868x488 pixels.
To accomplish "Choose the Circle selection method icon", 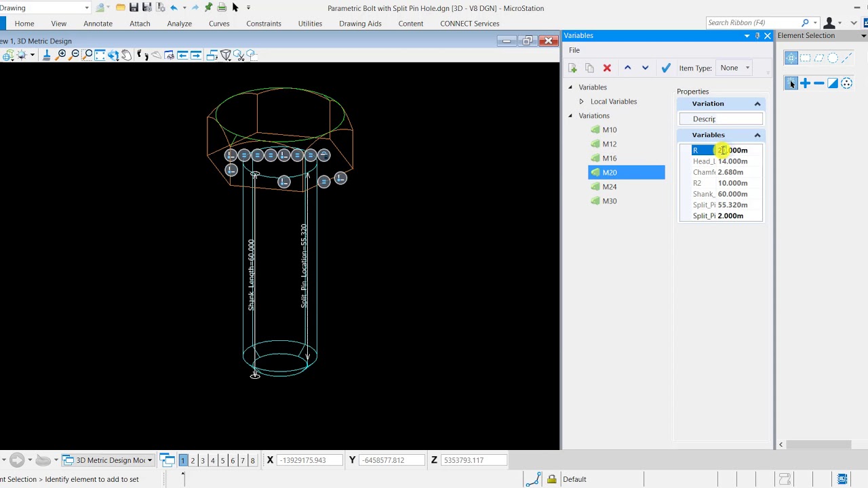I will [x=833, y=58].
